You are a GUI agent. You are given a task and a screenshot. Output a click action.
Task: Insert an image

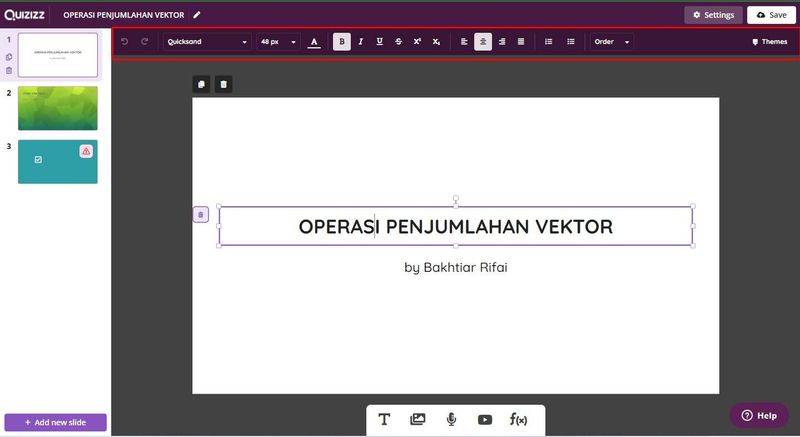click(x=418, y=420)
